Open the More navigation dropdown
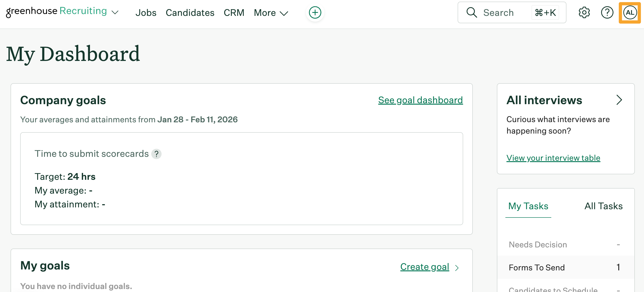This screenshot has width=644, height=292. coord(271,13)
